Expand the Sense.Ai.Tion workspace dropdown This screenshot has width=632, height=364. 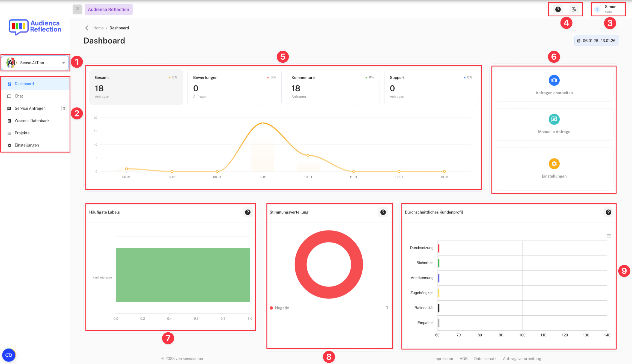(64, 63)
